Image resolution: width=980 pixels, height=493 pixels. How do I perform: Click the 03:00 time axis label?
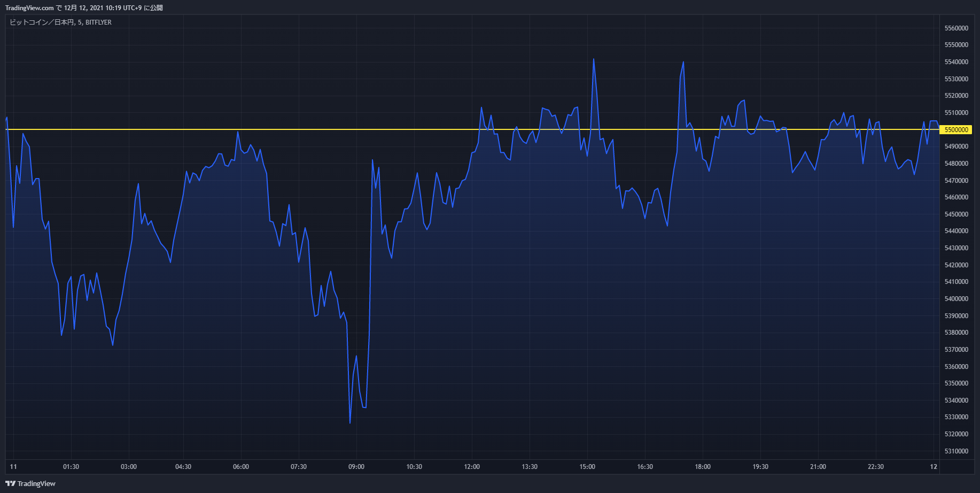129,467
